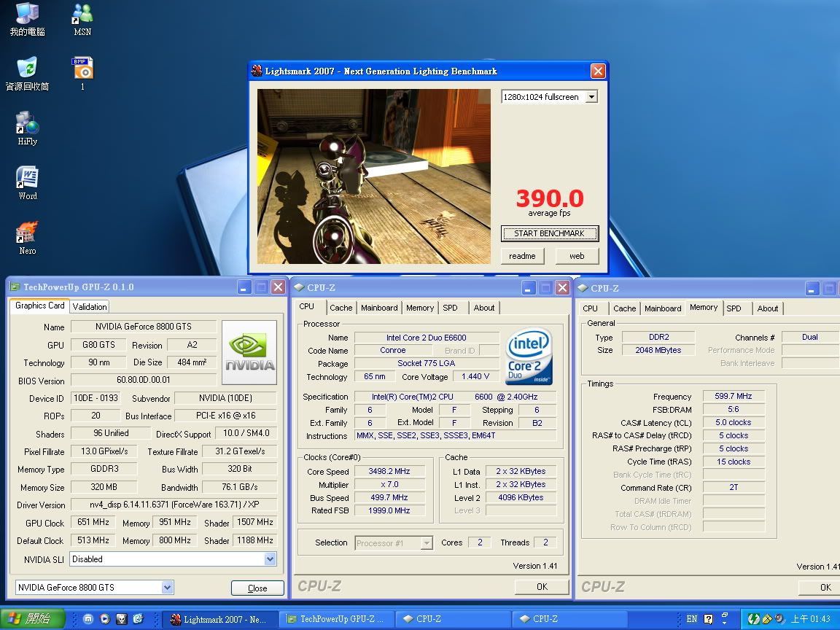Click the START BENCHMARK button
Viewport: 840px width, 630px height.
coord(550,233)
